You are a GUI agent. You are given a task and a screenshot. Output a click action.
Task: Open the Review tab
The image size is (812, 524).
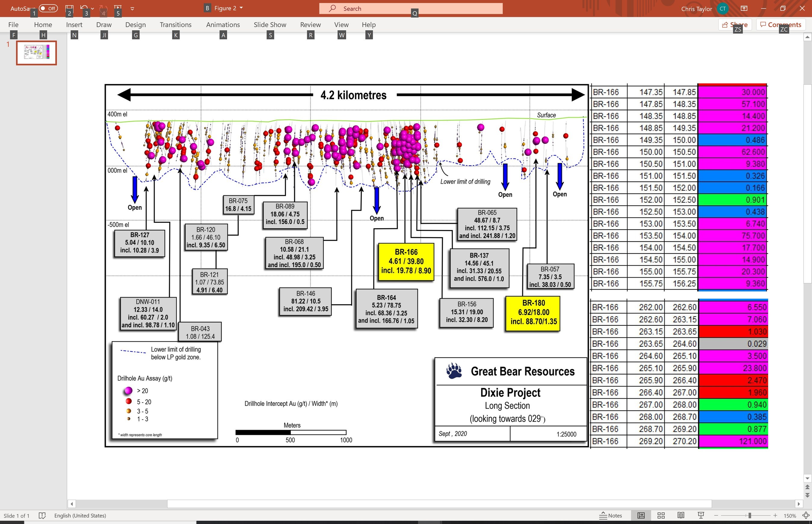(x=310, y=25)
